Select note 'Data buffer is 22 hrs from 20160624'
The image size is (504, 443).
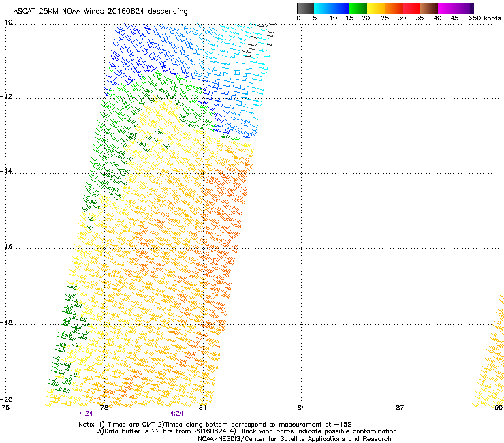166,431
